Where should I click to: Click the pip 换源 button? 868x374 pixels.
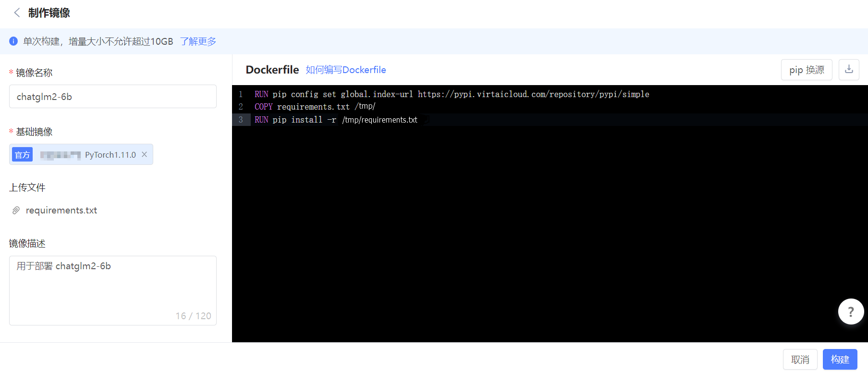(x=806, y=70)
